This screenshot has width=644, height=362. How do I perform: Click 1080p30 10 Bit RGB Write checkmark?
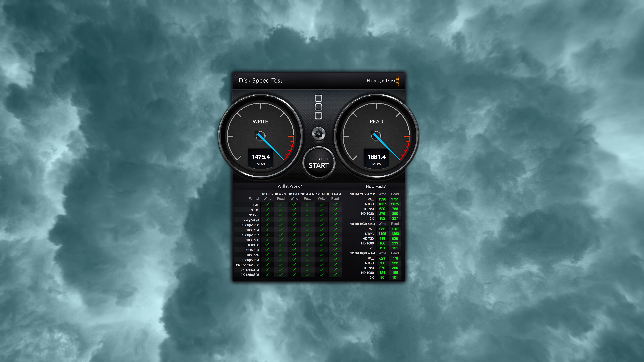pos(294,240)
